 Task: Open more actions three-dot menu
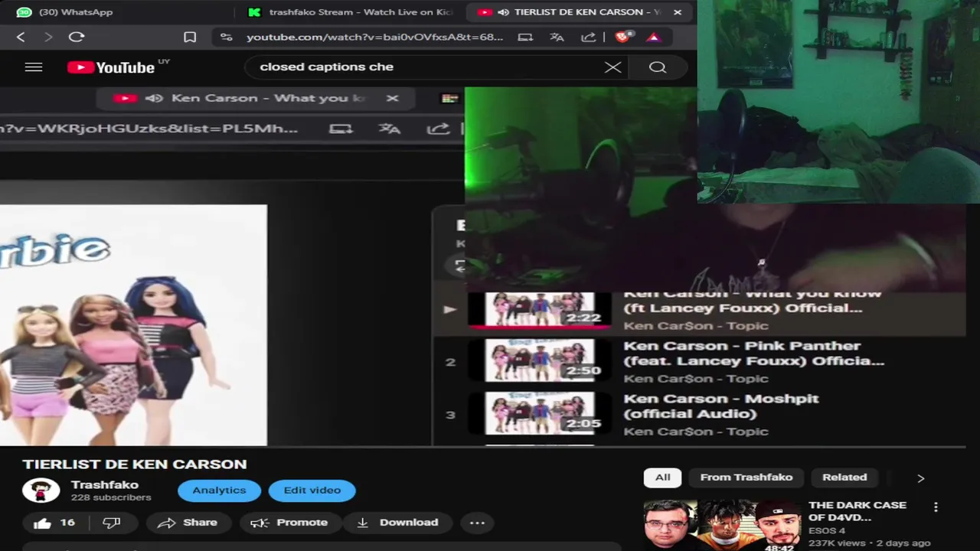coord(477,523)
